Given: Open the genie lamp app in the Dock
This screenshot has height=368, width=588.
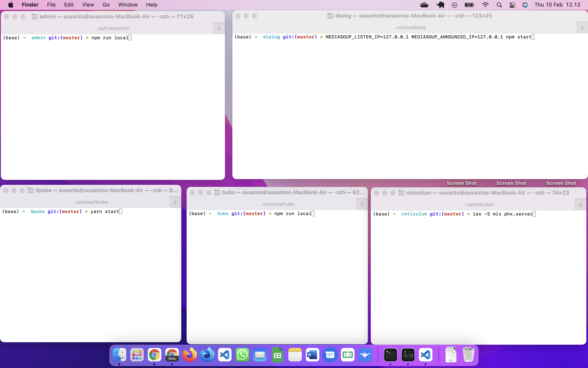Looking at the screenshot, I should [x=365, y=355].
